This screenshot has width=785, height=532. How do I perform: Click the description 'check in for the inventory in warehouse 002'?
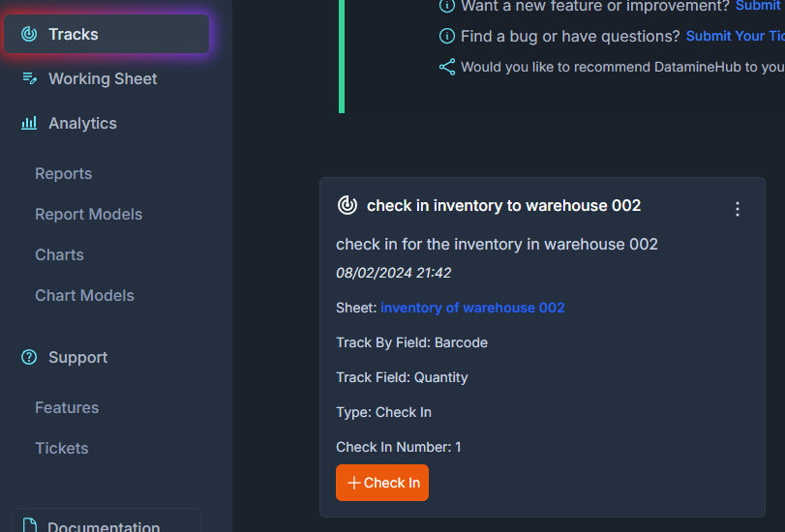497,244
